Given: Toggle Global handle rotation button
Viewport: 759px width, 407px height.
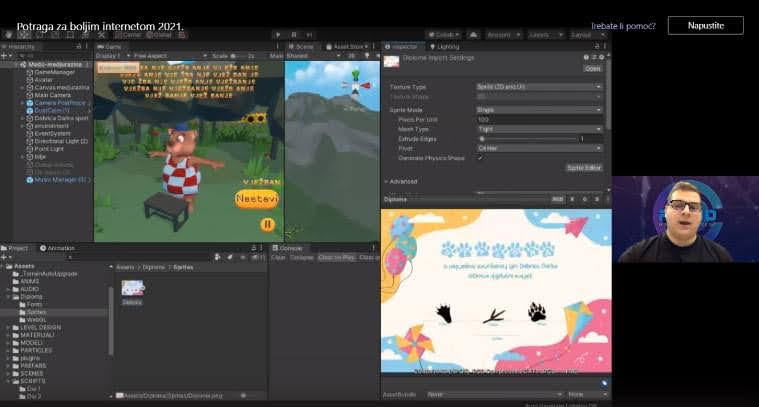Looking at the screenshot, I should point(159,35).
